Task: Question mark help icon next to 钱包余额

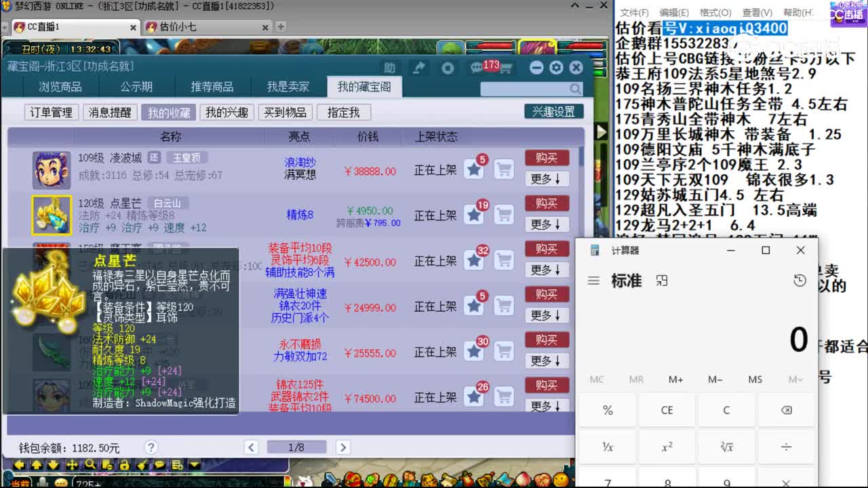Action: coord(151,447)
